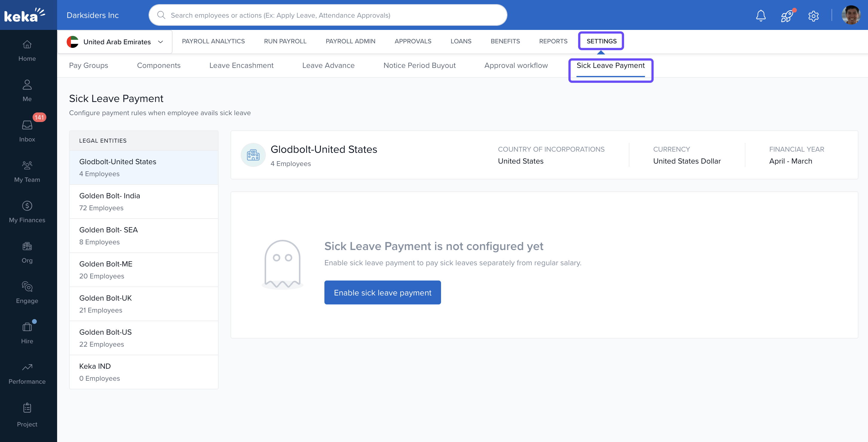Select Golden Bolt-UK legal entity
Image resolution: width=868 pixels, height=442 pixels.
pyautogui.click(x=144, y=304)
